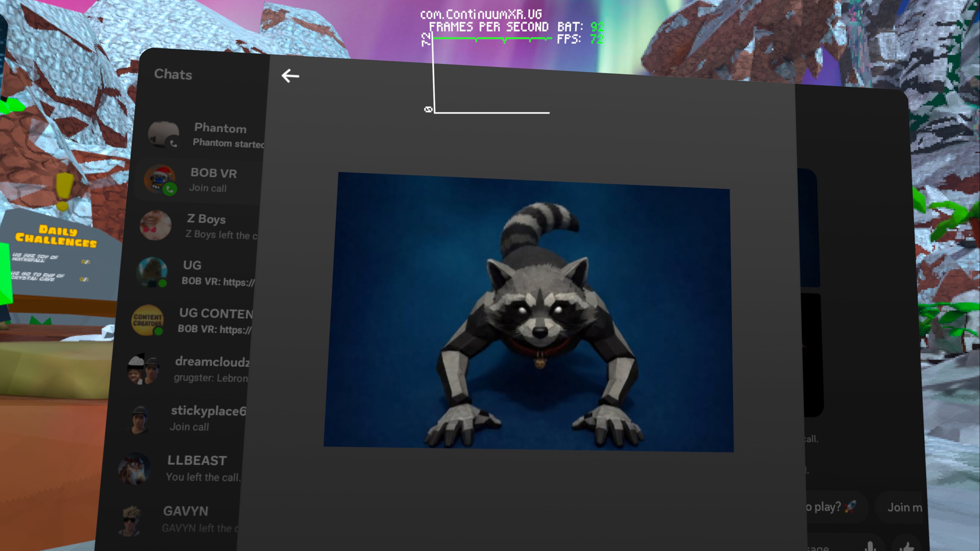
Task: Tap the 'Join m' quick reply chip
Action: tap(903, 507)
